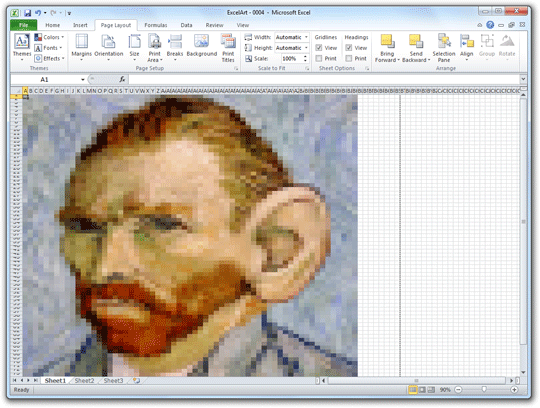Image resolution: width=540 pixels, height=408 pixels.
Task: Select the Sheet1 worksheet tab
Action: point(55,380)
